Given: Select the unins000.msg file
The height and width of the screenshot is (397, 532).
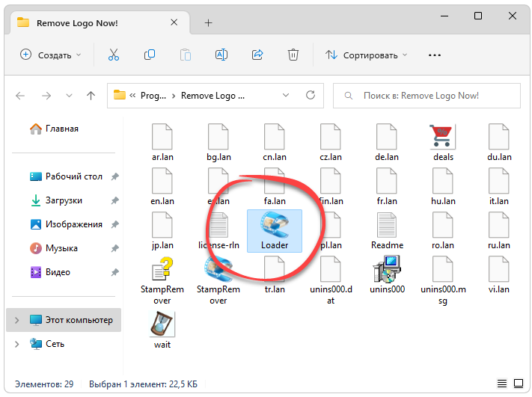Looking at the screenshot, I should click(443, 281).
